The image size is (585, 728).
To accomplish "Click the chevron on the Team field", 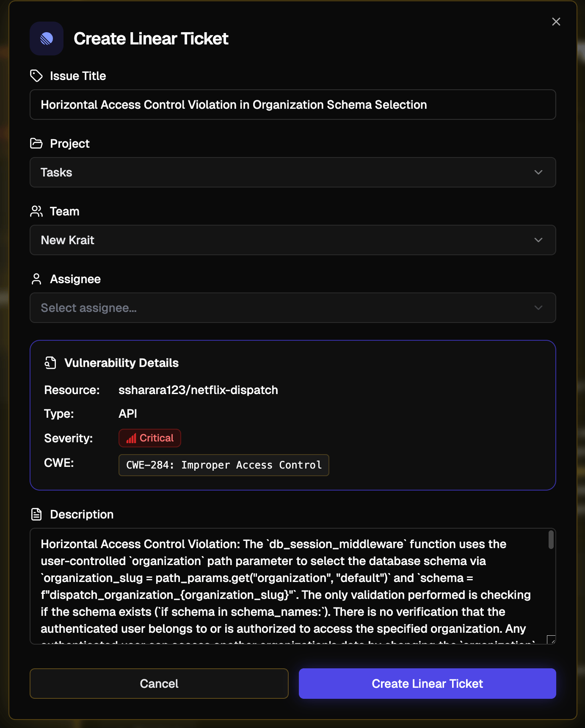I will tap(538, 240).
